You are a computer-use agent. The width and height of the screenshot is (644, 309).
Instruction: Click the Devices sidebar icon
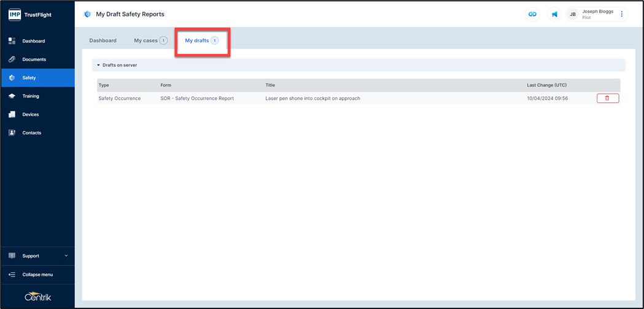(12, 115)
